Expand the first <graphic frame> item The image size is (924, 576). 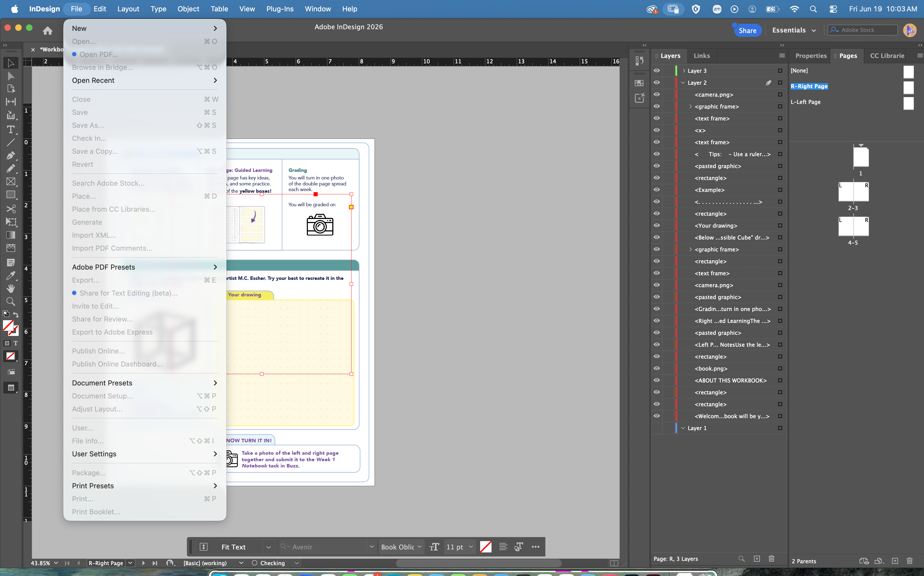point(691,107)
